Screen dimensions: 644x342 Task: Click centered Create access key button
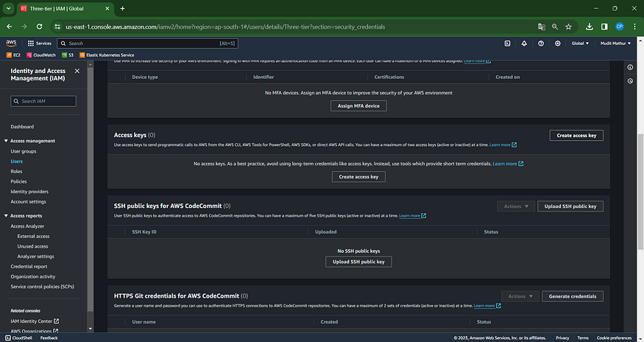pos(358,177)
